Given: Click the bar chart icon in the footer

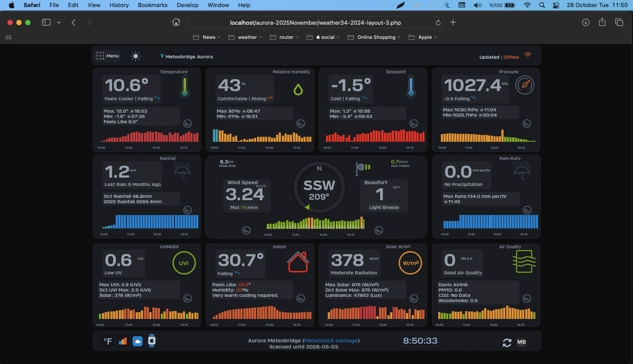Looking at the screenshot, I should tap(122, 341).
